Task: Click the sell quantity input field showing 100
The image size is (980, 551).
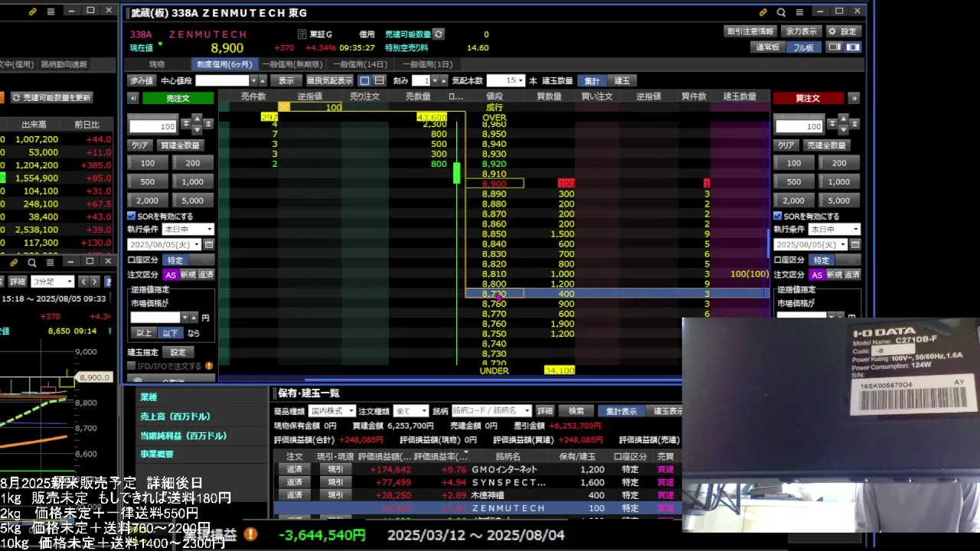Action: pyautogui.click(x=153, y=126)
